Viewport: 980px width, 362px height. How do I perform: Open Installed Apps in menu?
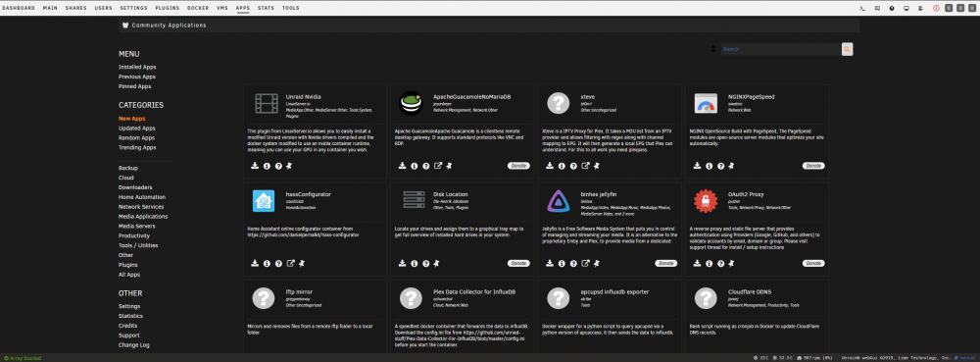point(137,67)
